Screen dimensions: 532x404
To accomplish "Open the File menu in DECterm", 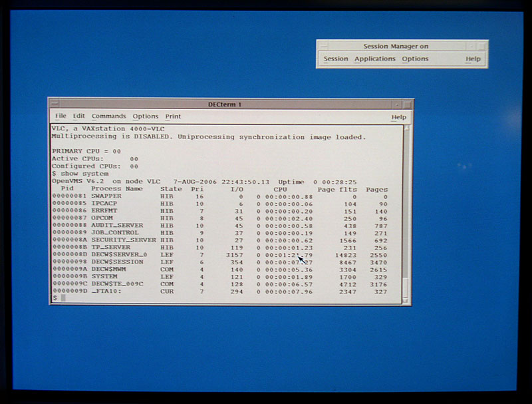I will pyautogui.click(x=61, y=116).
